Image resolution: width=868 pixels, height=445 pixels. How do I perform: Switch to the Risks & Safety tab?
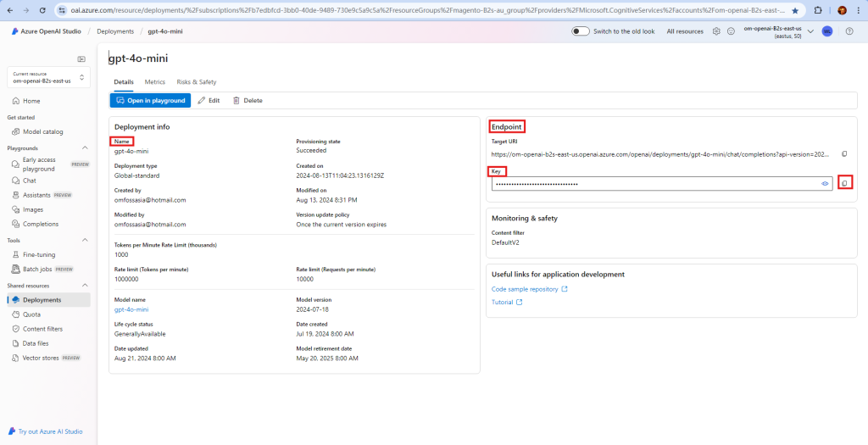tap(196, 82)
